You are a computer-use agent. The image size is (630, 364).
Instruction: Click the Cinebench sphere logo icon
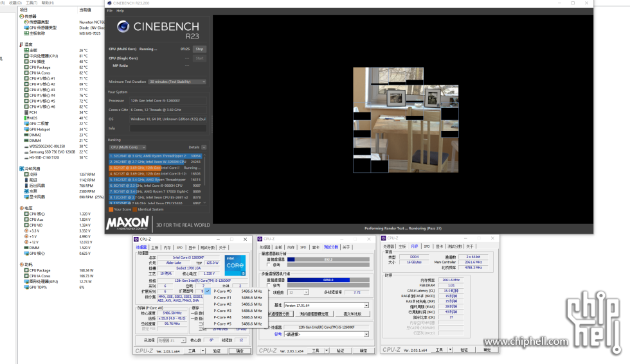(123, 26)
